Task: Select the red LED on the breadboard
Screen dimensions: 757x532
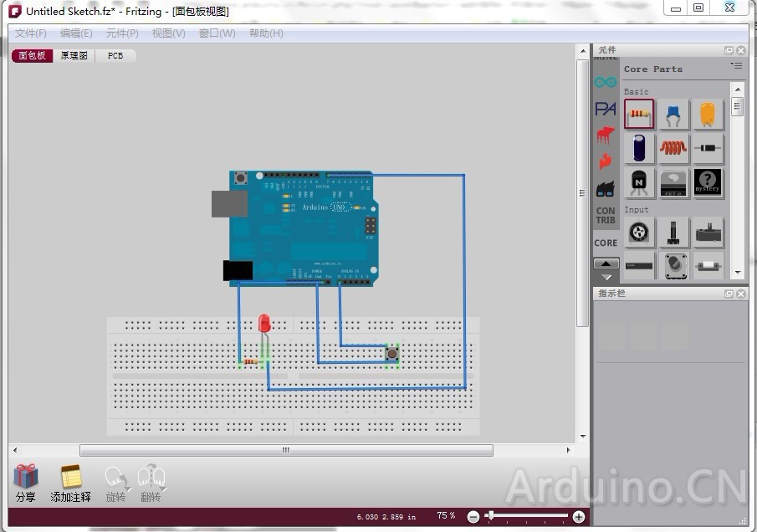Action: pyautogui.click(x=264, y=325)
